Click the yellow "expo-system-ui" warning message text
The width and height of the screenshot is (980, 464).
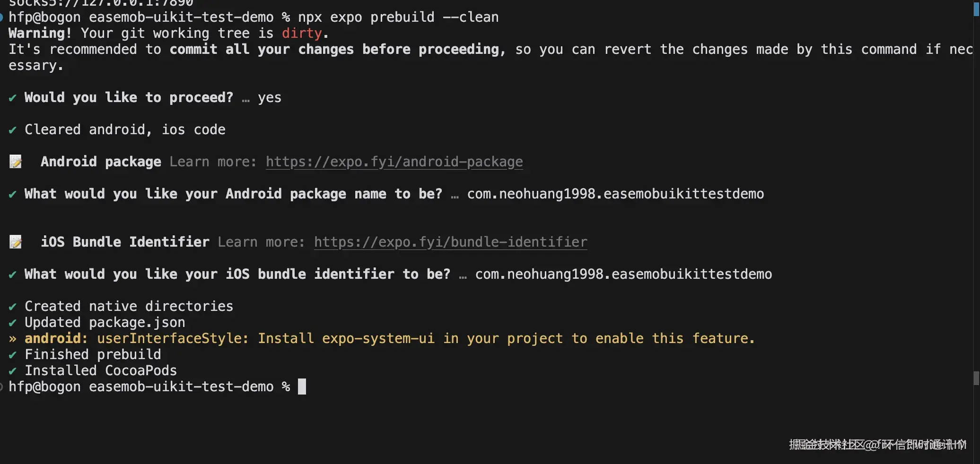click(x=425, y=338)
